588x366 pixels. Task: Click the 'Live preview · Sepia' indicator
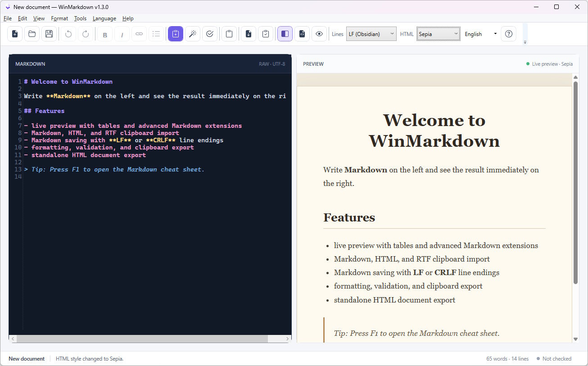(550, 64)
